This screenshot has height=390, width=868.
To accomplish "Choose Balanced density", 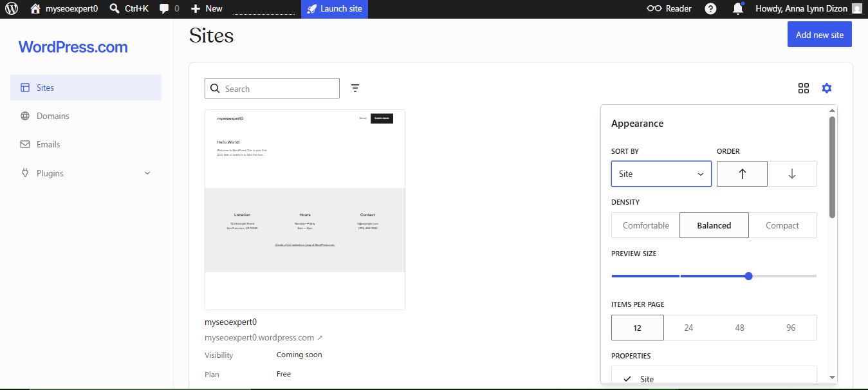I will [x=714, y=225].
